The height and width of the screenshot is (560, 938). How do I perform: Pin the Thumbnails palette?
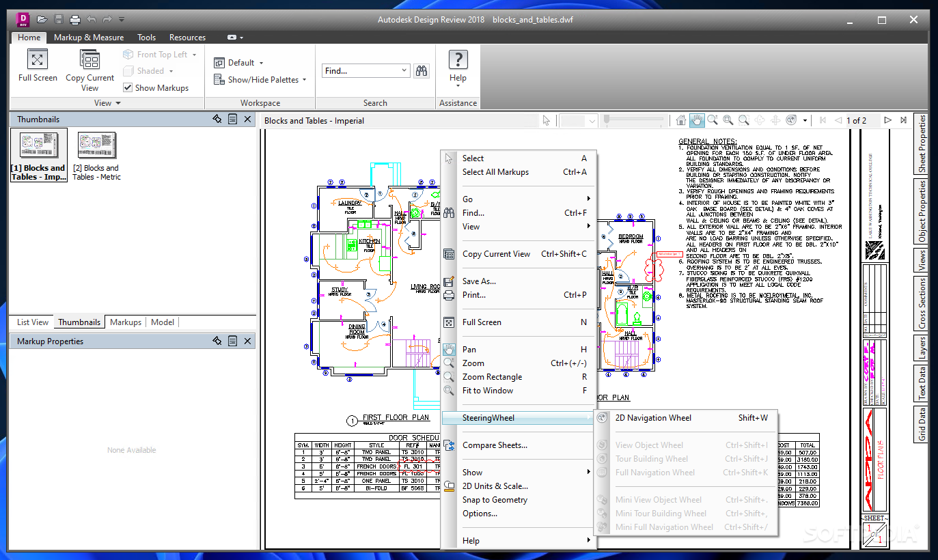(x=217, y=119)
